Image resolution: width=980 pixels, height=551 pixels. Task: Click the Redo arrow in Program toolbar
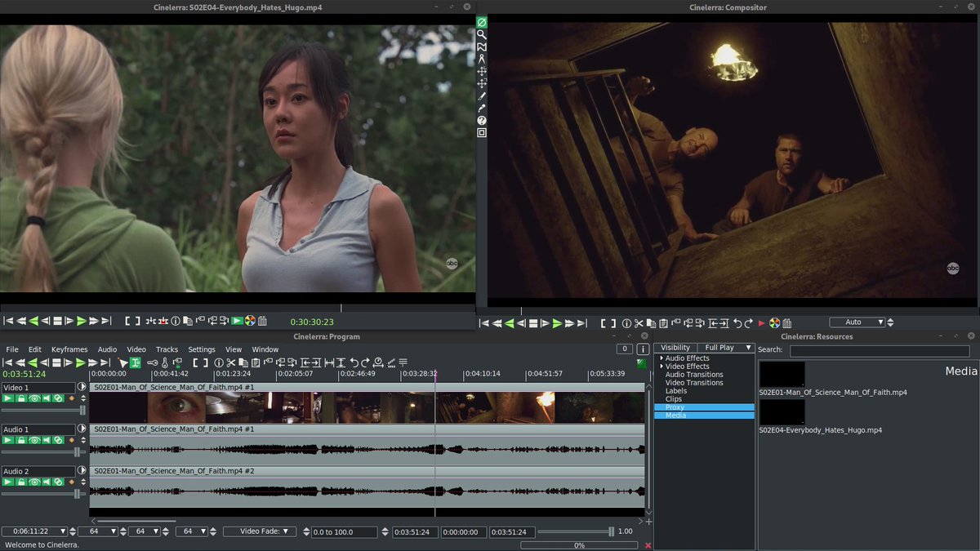[x=365, y=362]
